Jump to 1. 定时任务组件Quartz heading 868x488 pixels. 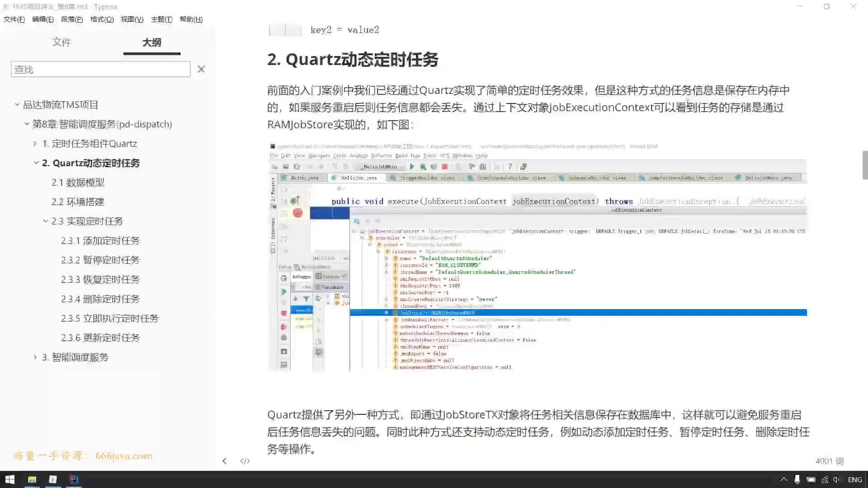(90, 144)
